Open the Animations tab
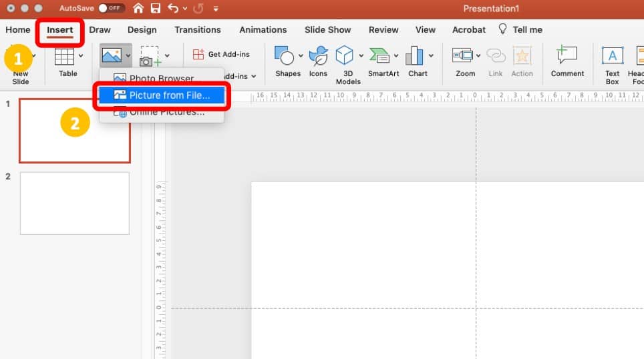644x359 pixels. 263,29
